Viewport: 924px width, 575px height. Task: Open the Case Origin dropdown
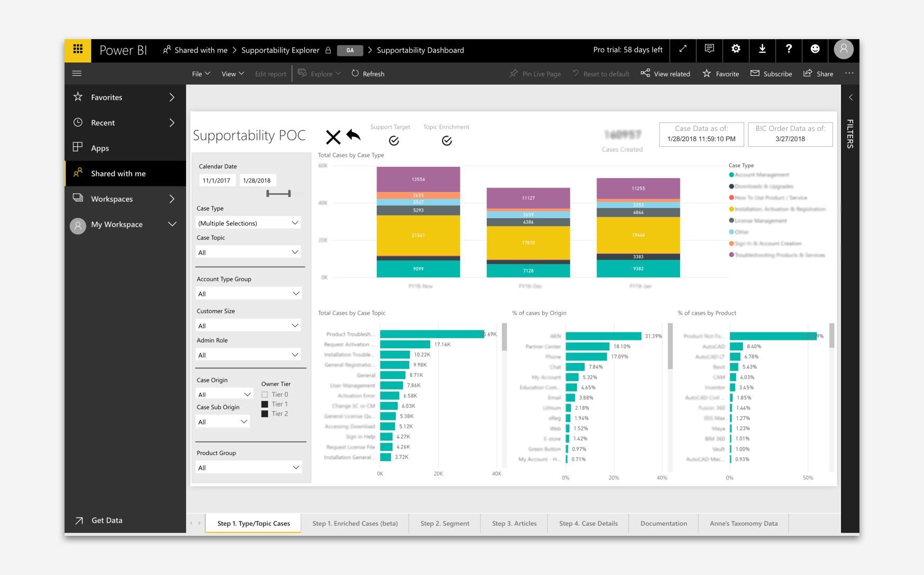[x=224, y=394]
